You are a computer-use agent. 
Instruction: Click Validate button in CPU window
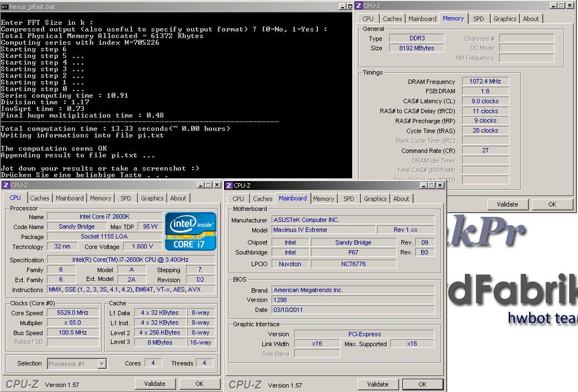pyautogui.click(x=155, y=384)
